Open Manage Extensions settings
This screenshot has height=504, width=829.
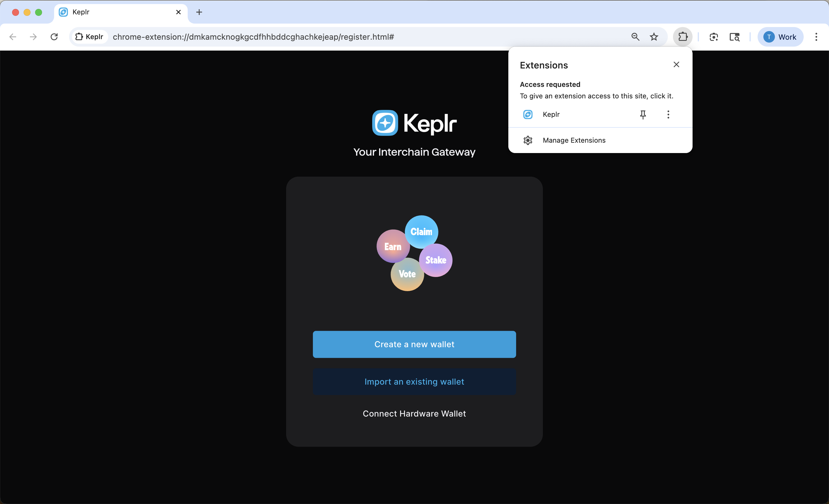coord(574,140)
